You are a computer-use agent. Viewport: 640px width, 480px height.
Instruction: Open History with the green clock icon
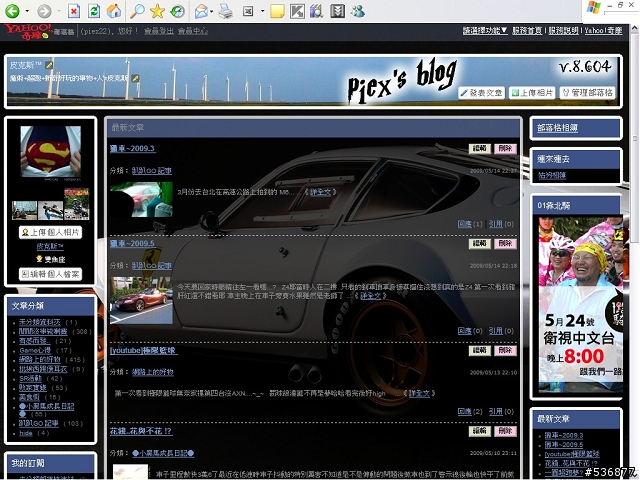point(177,11)
